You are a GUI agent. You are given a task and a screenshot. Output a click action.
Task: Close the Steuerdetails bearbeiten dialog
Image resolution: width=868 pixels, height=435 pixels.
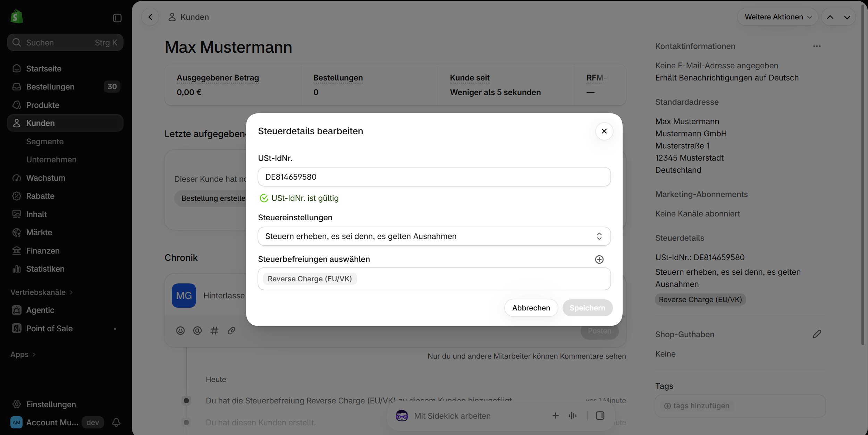[x=604, y=131]
